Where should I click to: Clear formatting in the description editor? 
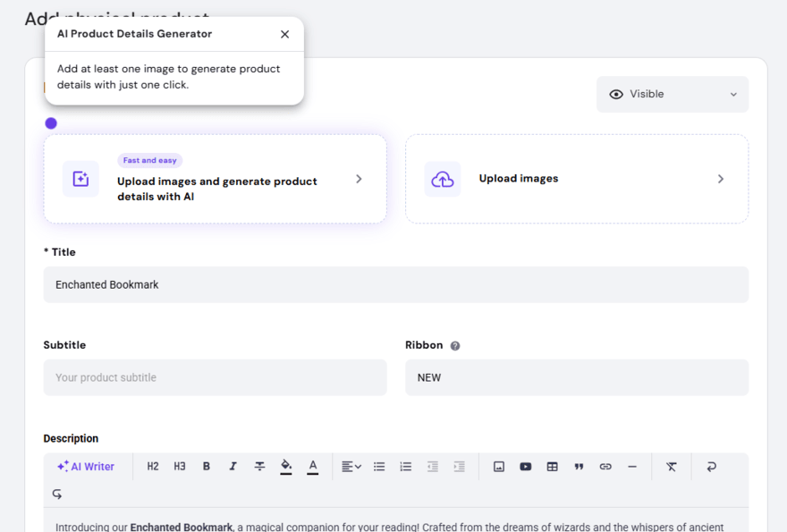point(671,466)
